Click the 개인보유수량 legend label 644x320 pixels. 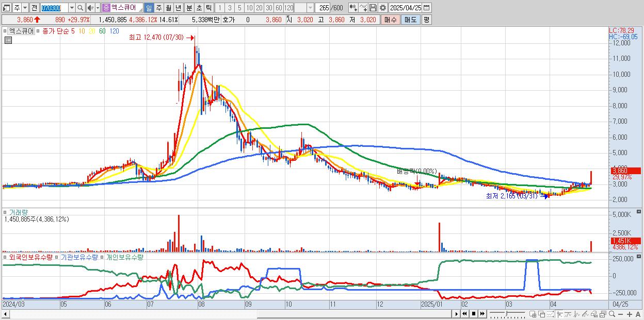point(124,257)
